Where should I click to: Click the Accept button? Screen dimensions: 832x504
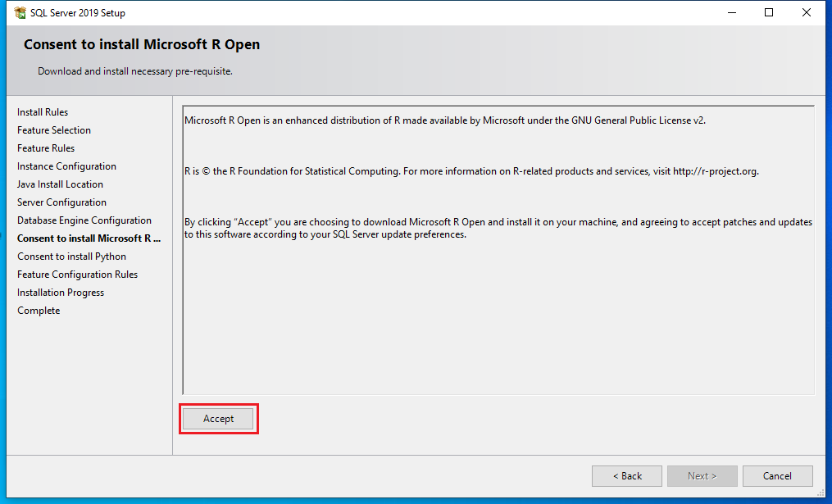pyautogui.click(x=218, y=419)
